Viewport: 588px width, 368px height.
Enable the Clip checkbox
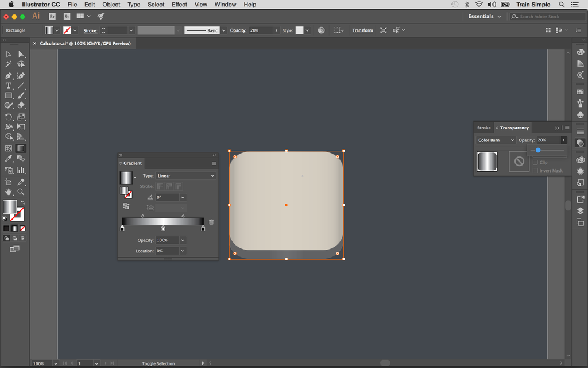coord(535,162)
